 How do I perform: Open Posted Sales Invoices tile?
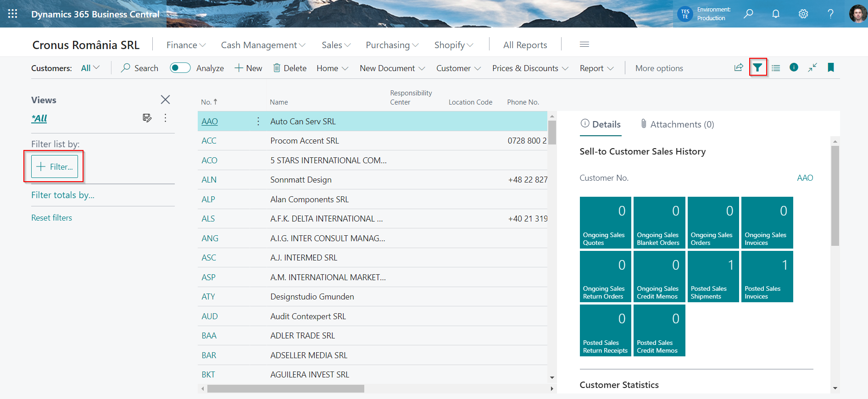(x=767, y=277)
